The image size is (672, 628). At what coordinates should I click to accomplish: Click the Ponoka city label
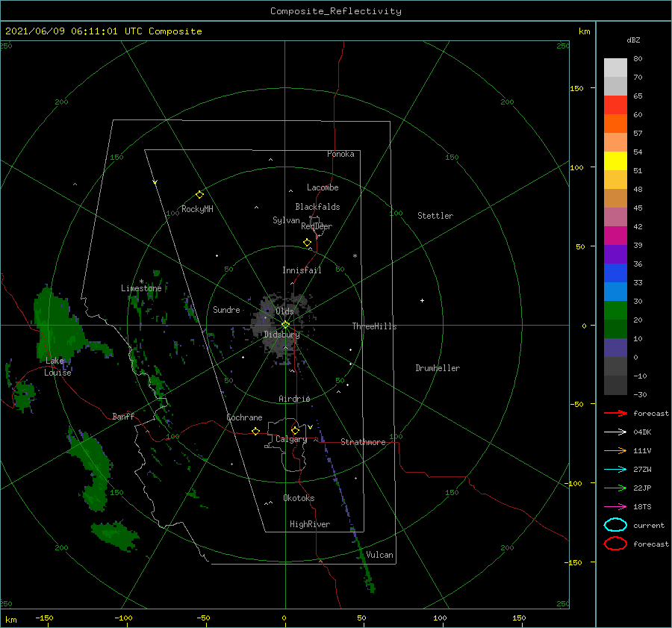(340, 154)
